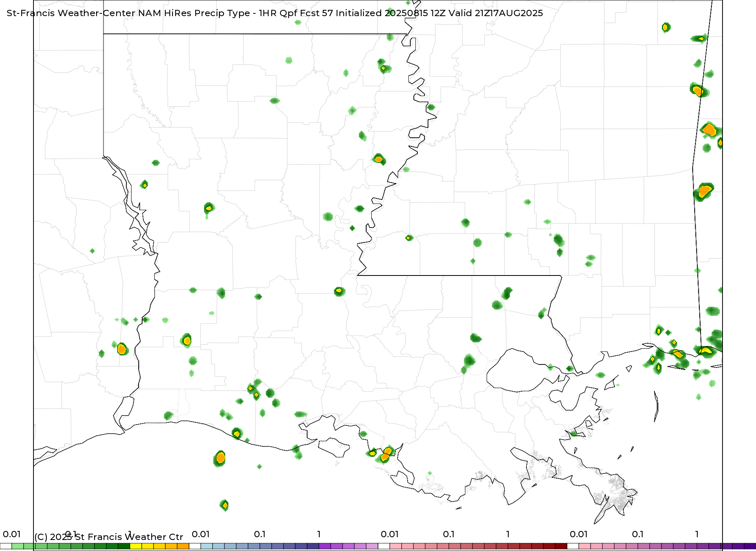Image resolution: width=756 pixels, height=551 pixels.
Task: Click the map title text at top
Action: (275, 13)
